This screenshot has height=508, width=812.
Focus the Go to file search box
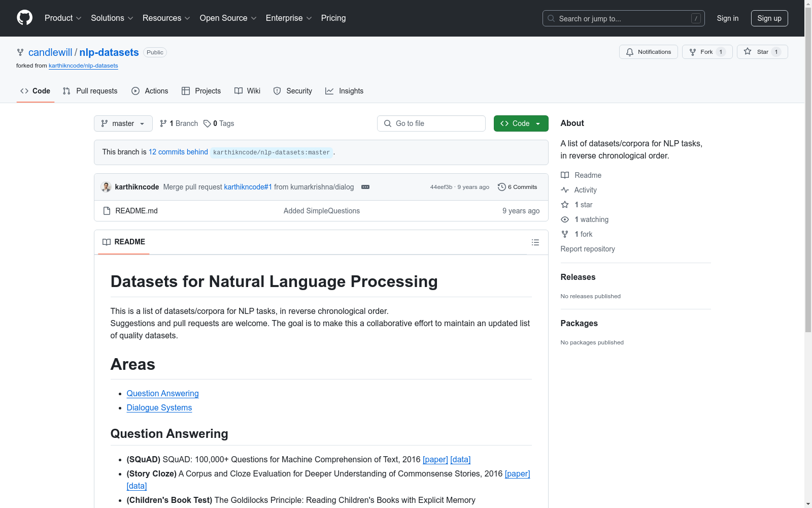point(431,123)
